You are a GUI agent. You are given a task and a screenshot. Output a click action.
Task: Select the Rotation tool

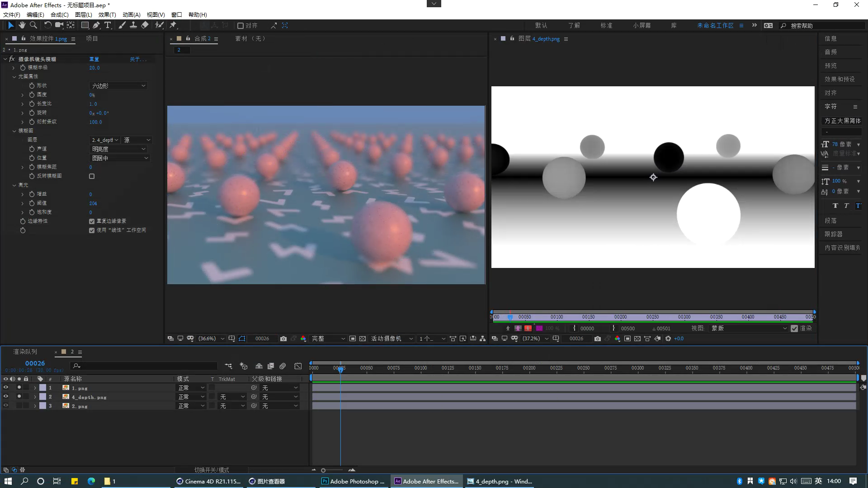pyautogui.click(x=47, y=25)
